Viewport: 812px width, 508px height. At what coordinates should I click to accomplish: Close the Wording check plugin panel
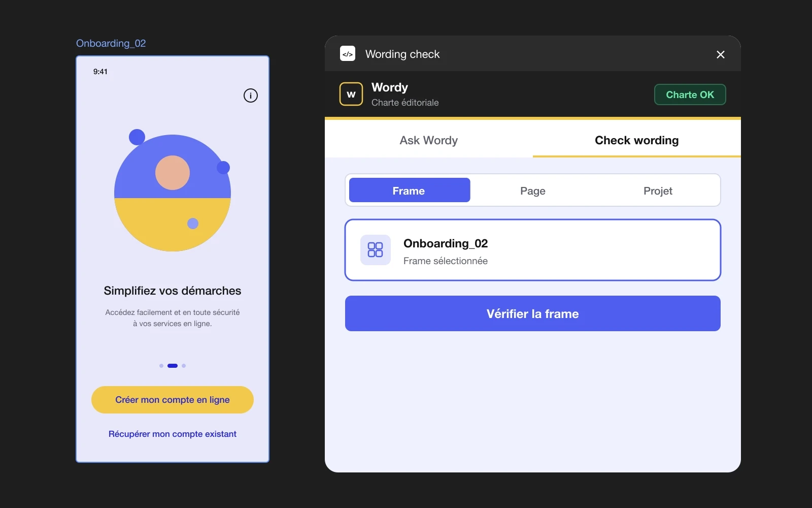click(x=720, y=54)
